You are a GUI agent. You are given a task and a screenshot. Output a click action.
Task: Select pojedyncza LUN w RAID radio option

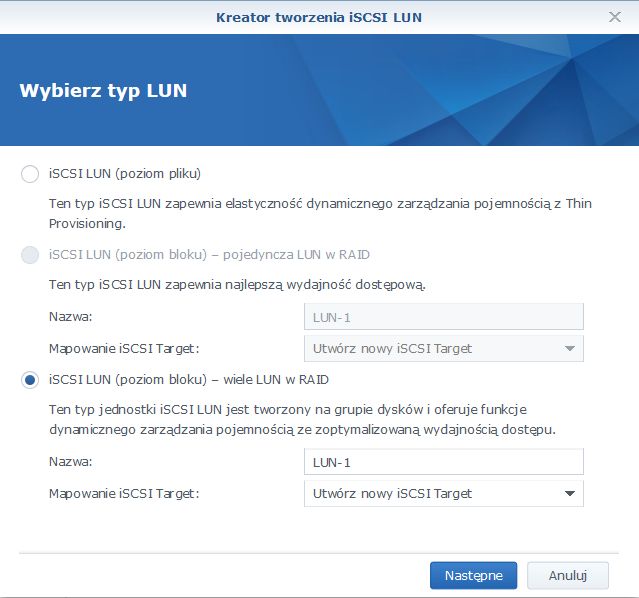(x=30, y=255)
